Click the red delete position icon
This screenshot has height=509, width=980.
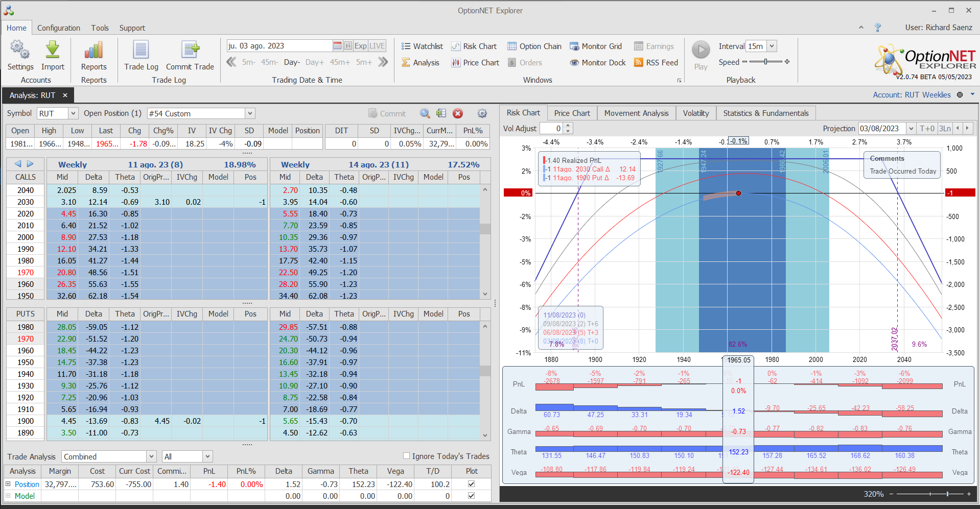click(x=458, y=113)
